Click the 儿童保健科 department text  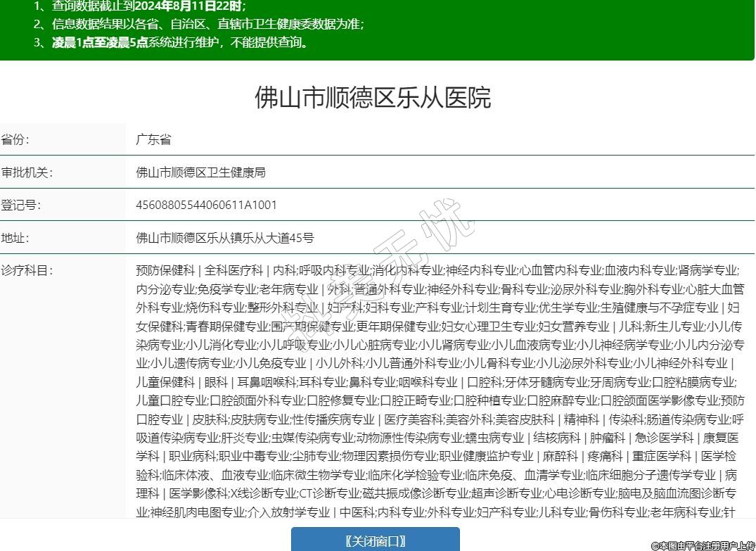coord(165,382)
